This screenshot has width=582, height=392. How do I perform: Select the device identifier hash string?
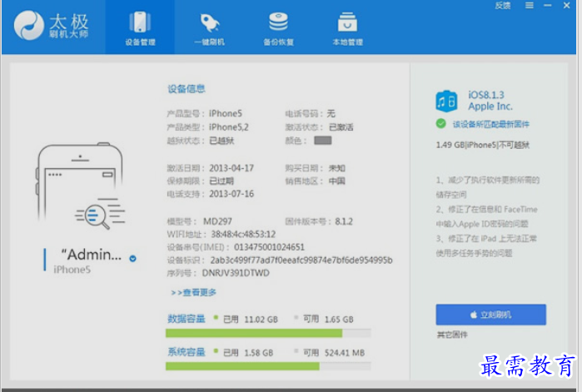[301, 260]
